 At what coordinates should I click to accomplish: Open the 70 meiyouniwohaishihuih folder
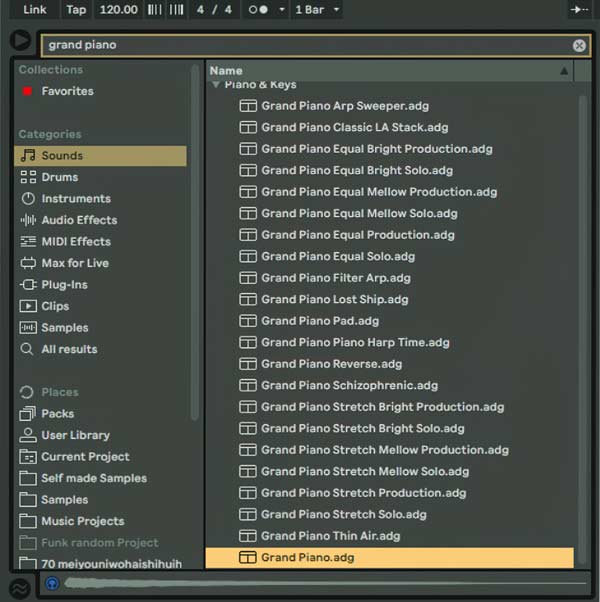(x=100, y=563)
